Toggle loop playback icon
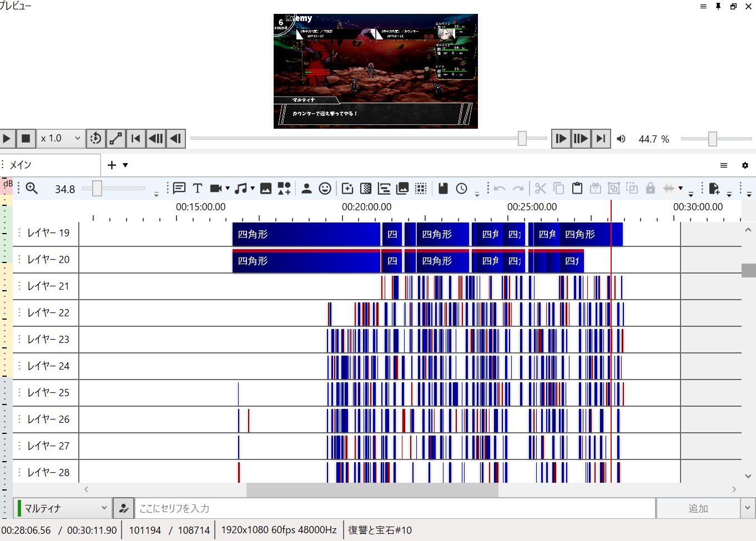This screenshot has width=756, height=541. coord(96,138)
